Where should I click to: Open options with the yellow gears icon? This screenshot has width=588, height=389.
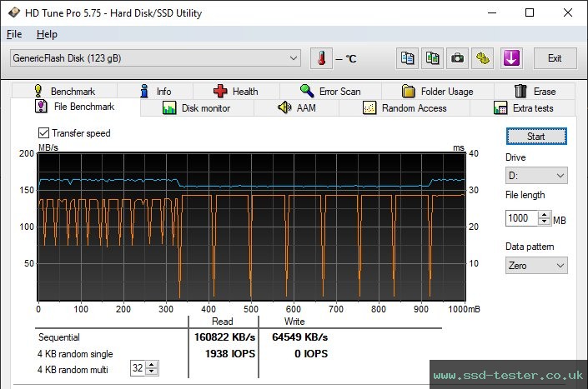pos(483,58)
